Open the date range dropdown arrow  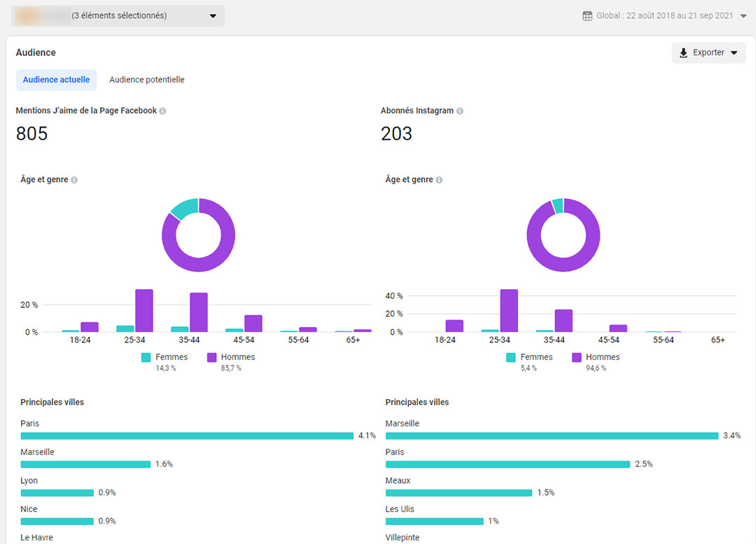[743, 15]
